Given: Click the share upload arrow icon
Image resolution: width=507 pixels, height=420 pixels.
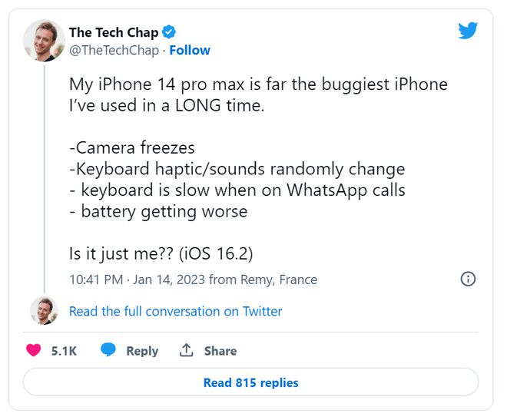Looking at the screenshot, I should pyautogui.click(x=186, y=350).
